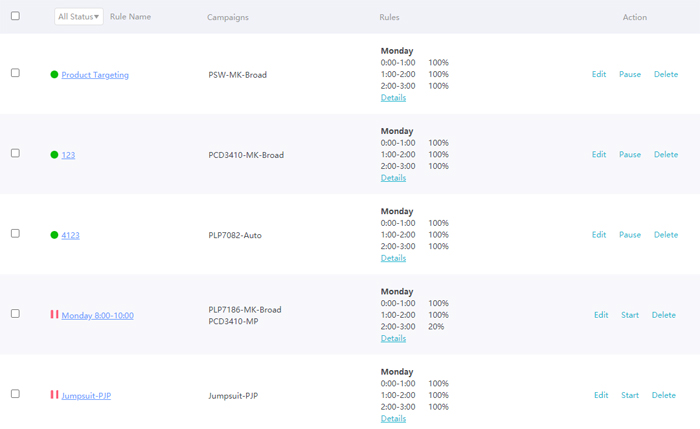Open the Monday 8:00-10:00 rule link

[x=98, y=316]
